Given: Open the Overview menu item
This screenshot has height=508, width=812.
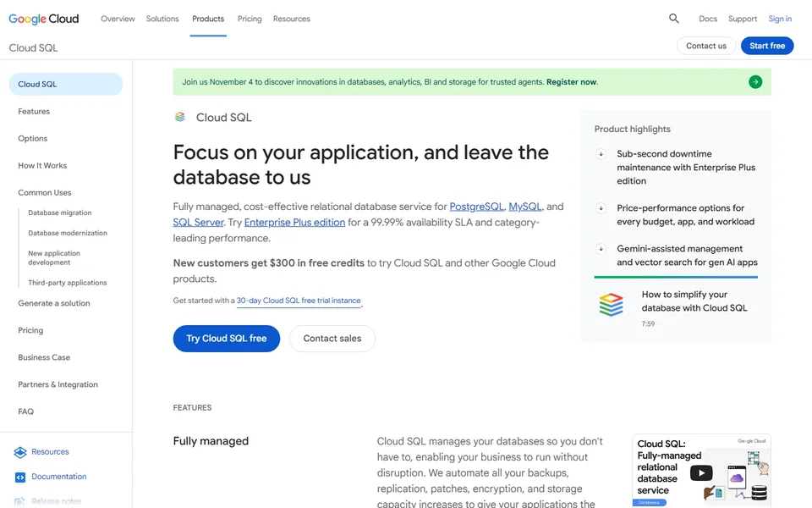Looking at the screenshot, I should 118,19.
